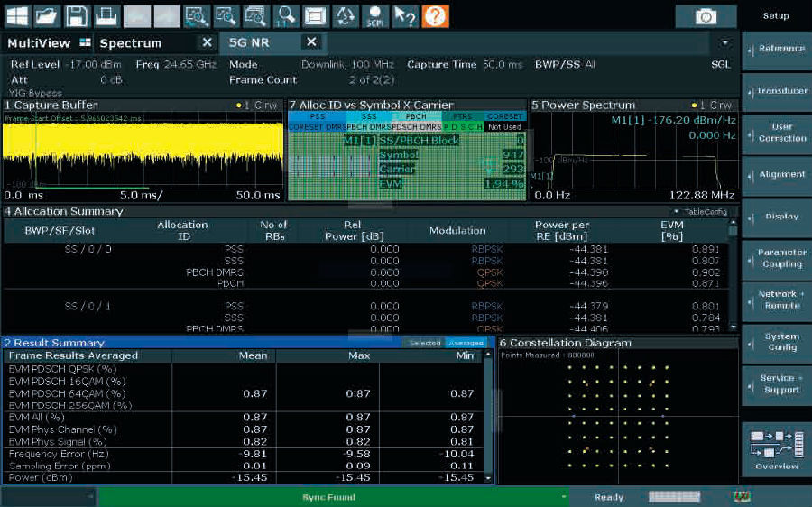Screen dimensions: 812x507
Task: Toggle Result Summary to Selected view
Action: coord(425,343)
